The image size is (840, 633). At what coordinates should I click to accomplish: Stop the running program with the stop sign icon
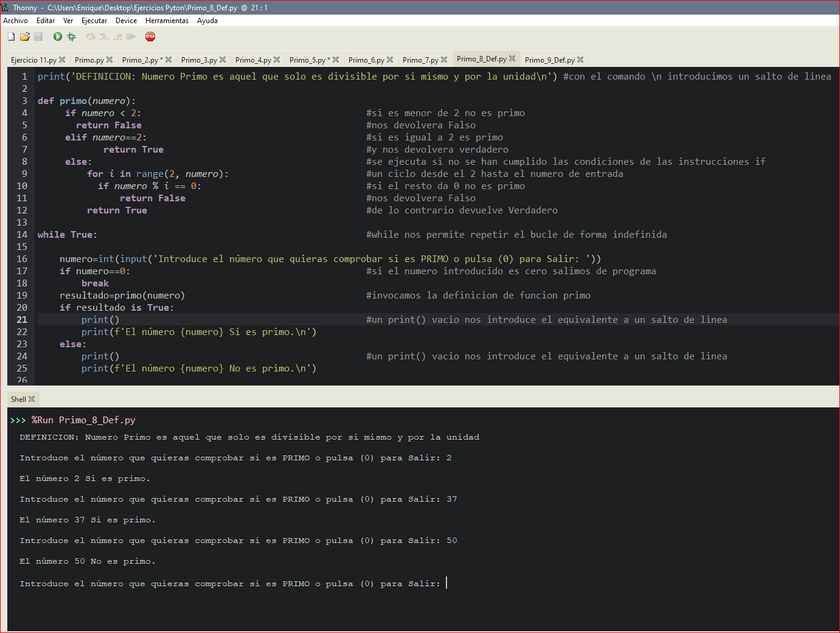coord(150,37)
